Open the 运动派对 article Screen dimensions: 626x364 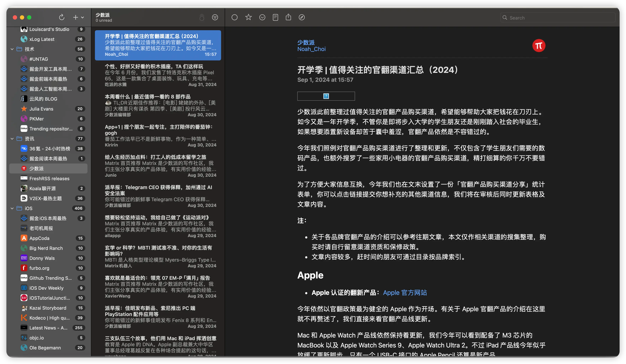pyautogui.click(x=158, y=226)
